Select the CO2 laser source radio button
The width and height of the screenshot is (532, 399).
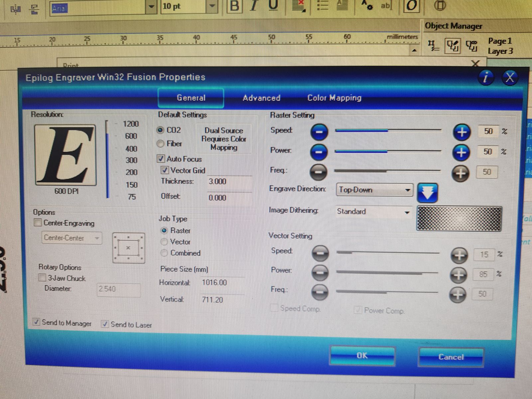click(x=161, y=130)
